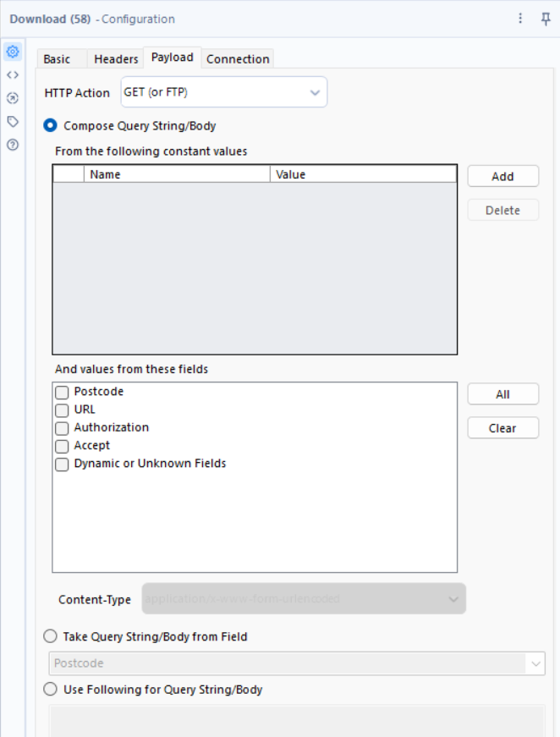Viewport: 560px width, 737px height.
Task: Check the Postcode field checkbox
Action: coord(62,393)
